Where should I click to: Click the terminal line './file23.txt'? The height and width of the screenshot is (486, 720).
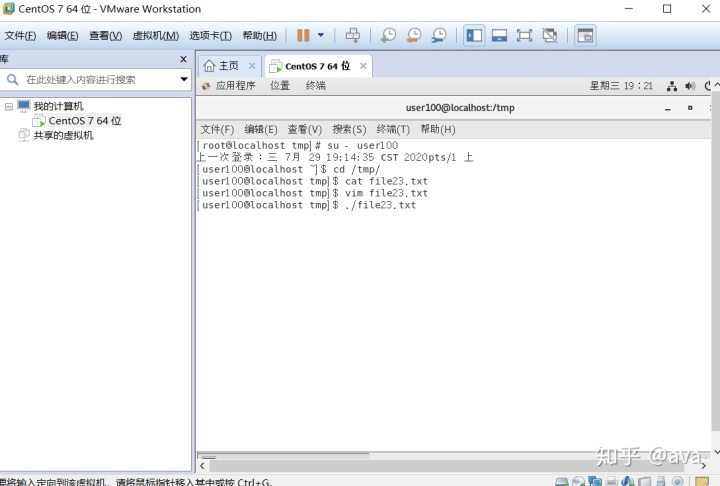click(380, 205)
